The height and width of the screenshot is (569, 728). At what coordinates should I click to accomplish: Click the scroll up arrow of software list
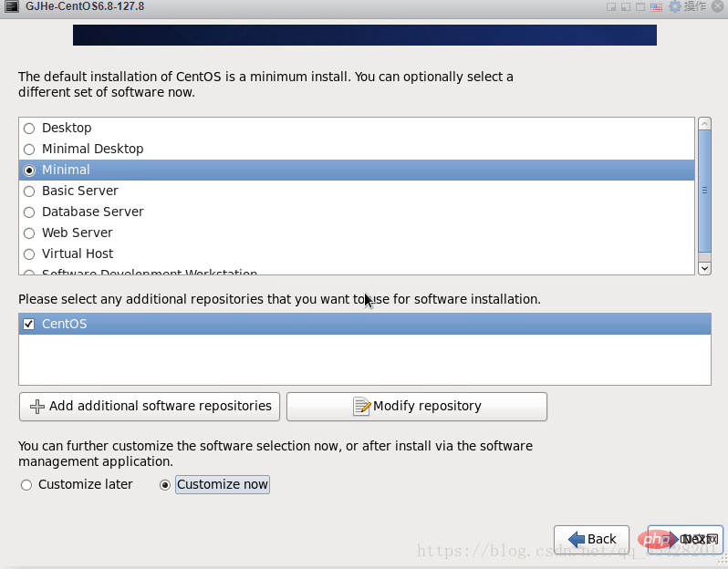(x=704, y=123)
